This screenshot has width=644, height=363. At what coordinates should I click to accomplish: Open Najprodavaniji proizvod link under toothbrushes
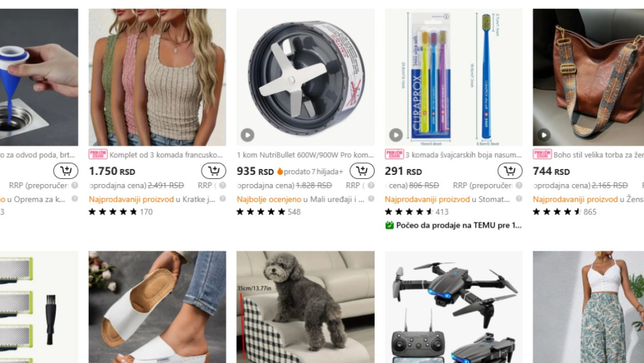(427, 199)
